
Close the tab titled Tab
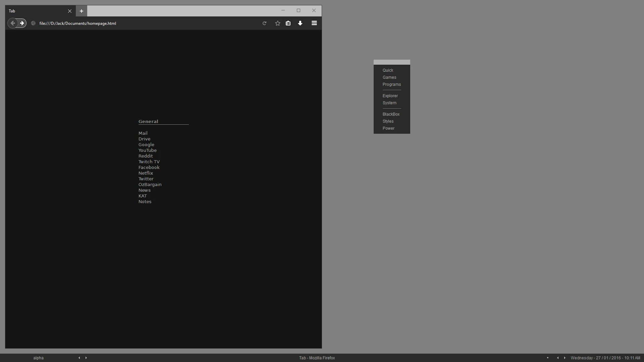70,11
